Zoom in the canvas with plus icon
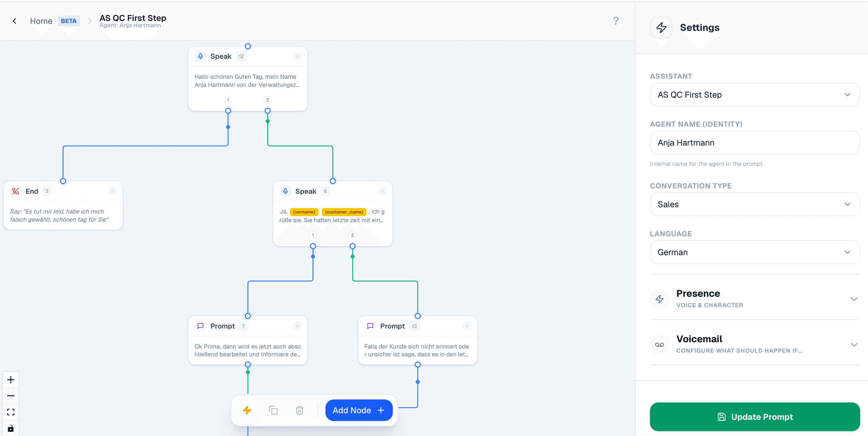This screenshot has width=868, height=436. coord(11,380)
